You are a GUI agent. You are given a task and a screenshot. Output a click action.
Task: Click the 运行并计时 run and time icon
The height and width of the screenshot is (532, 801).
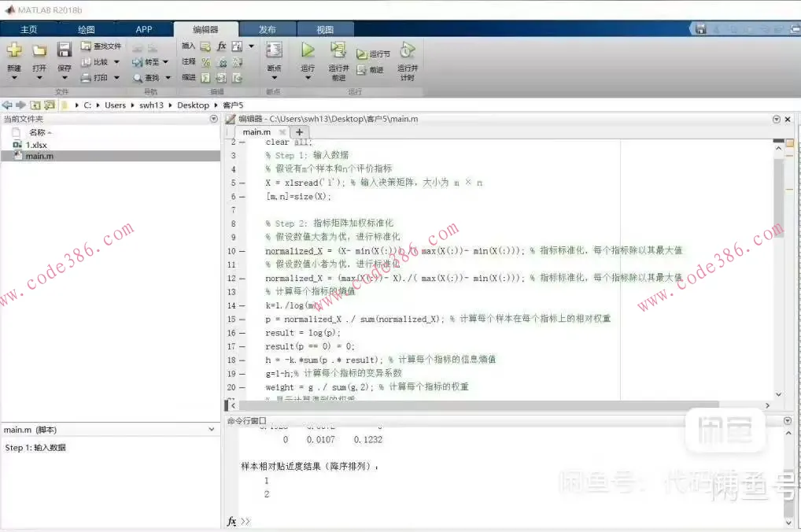coord(407,50)
